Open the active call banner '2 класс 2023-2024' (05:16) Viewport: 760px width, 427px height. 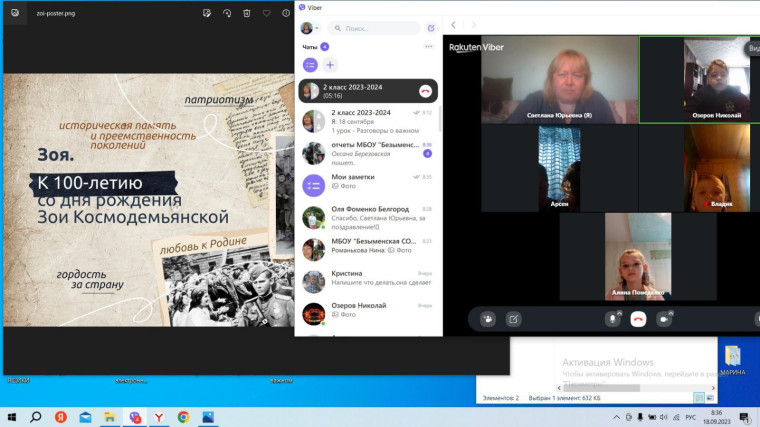[x=368, y=91]
